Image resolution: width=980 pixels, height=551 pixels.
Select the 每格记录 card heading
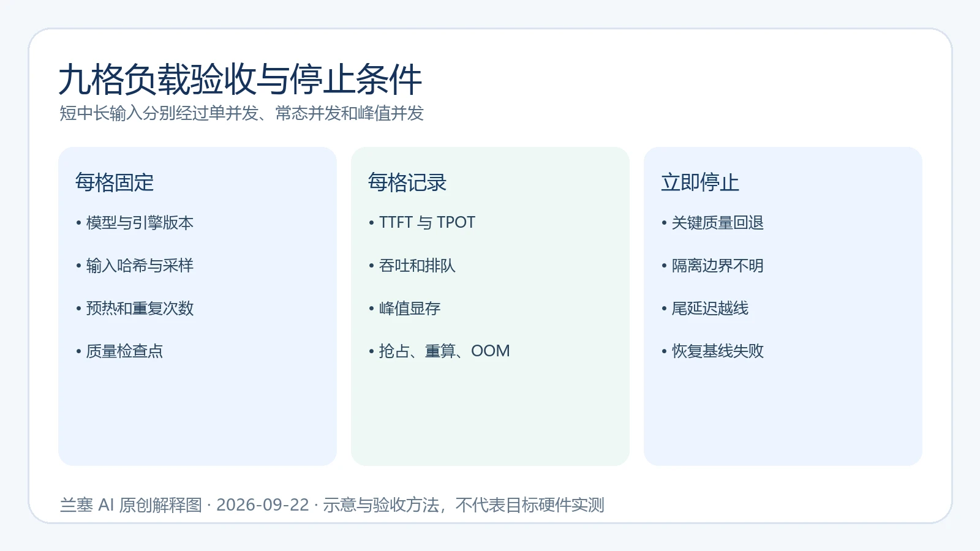pos(407,182)
